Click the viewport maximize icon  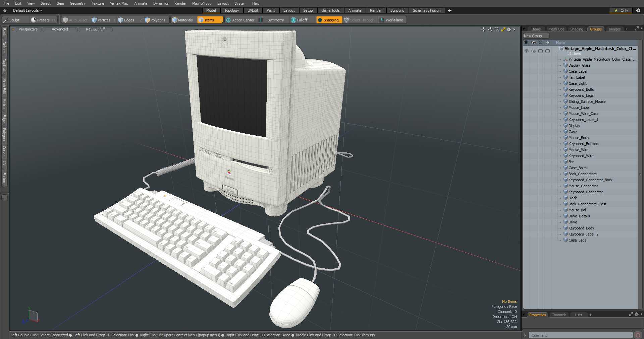[503, 29]
